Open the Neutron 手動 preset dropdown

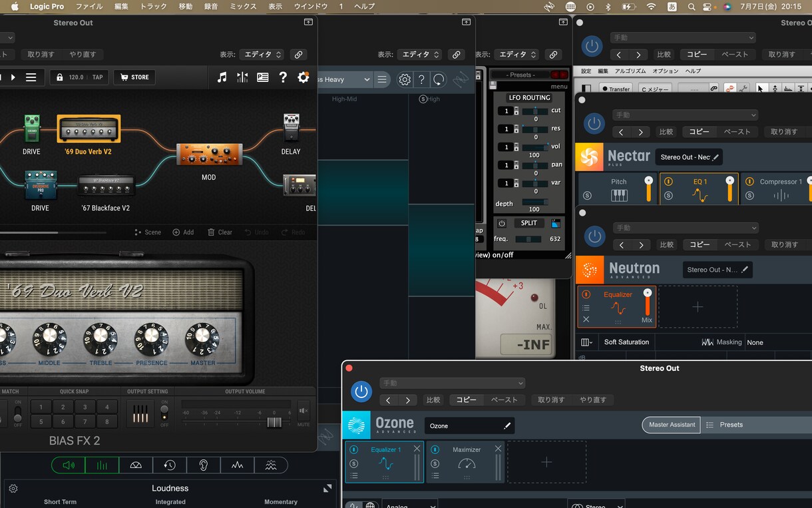pos(685,228)
